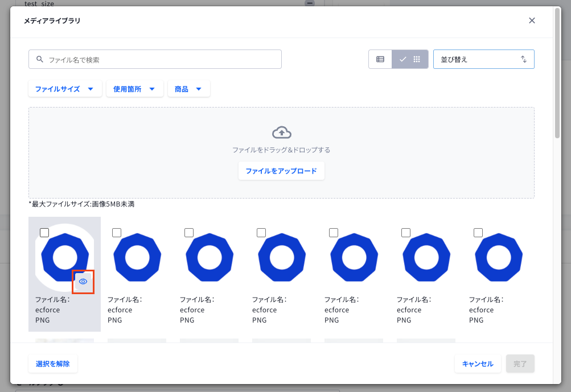Select the second ecforce thumbnail image

click(x=137, y=257)
